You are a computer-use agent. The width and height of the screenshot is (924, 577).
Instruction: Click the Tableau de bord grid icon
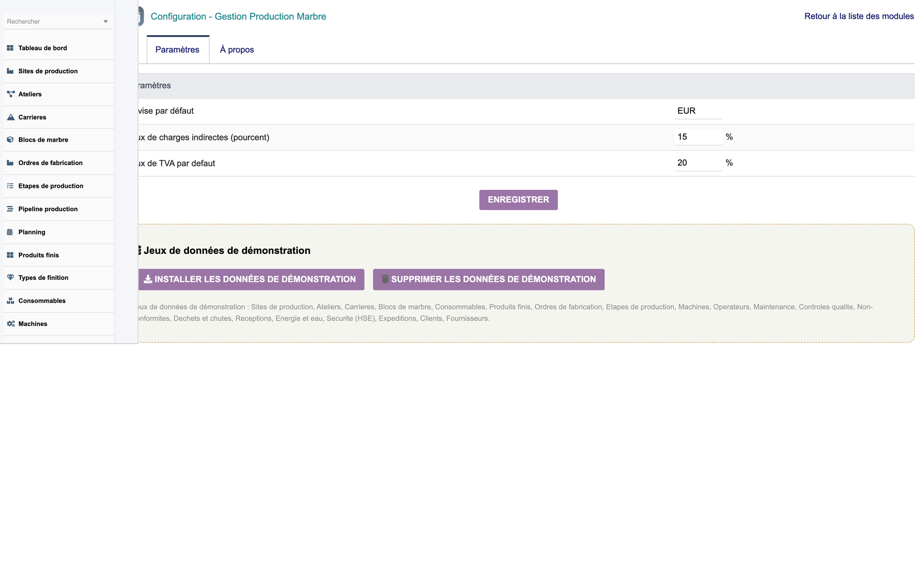click(10, 48)
